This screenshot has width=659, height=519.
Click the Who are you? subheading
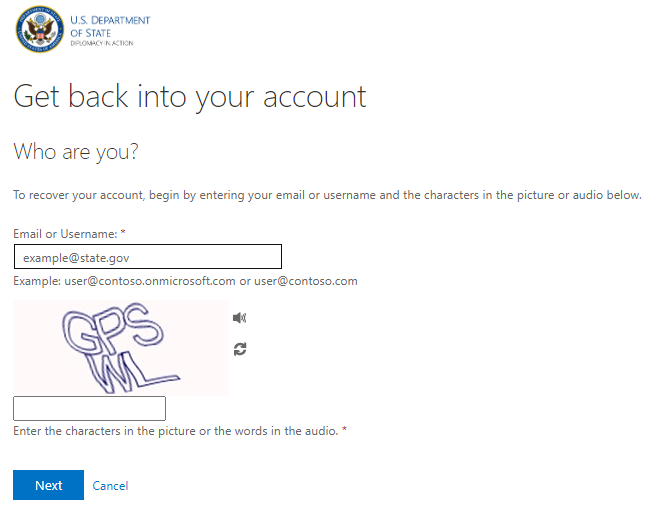click(x=76, y=152)
